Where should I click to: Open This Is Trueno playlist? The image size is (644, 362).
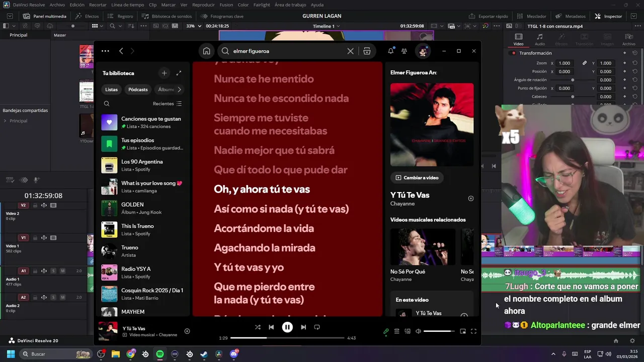click(142, 229)
